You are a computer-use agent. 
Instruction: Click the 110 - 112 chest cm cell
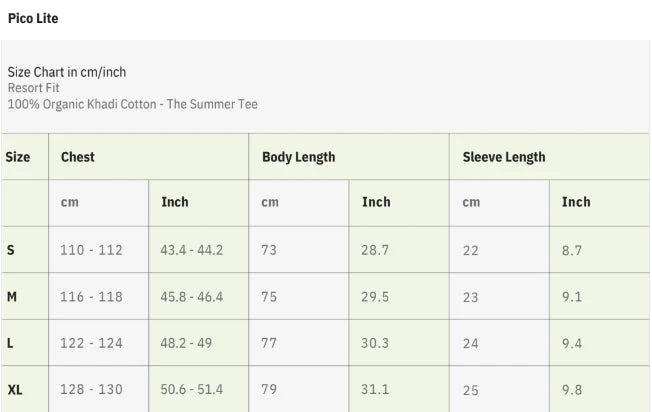[91, 250]
